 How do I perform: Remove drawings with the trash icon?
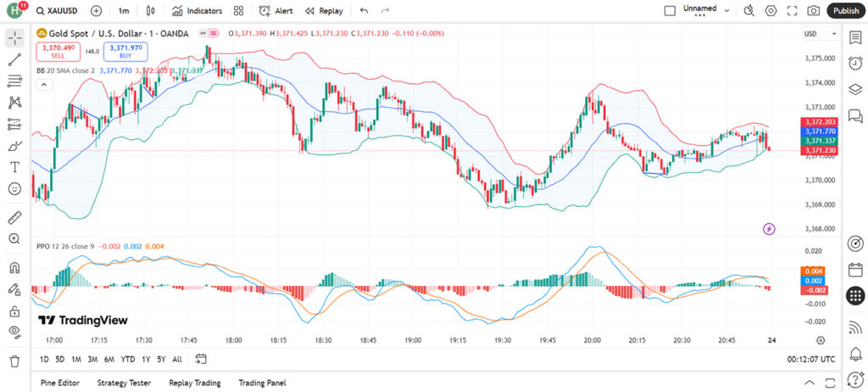point(15,361)
